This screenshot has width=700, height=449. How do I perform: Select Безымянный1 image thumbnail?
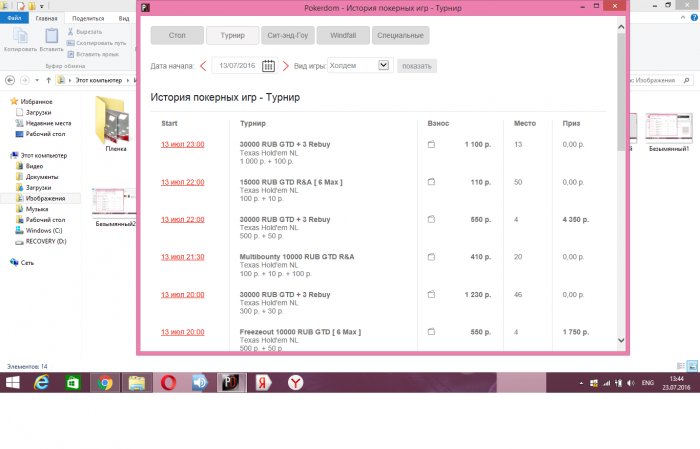[x=668, y=132]
